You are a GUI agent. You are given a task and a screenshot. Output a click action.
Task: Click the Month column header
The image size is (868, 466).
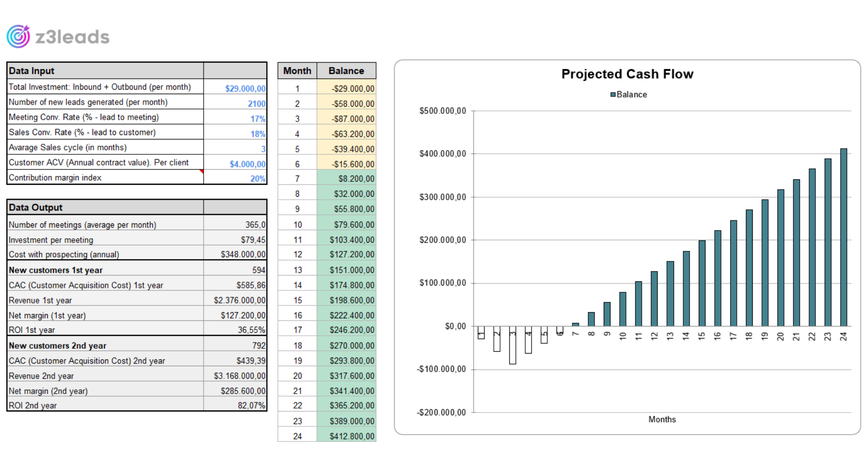297,71
